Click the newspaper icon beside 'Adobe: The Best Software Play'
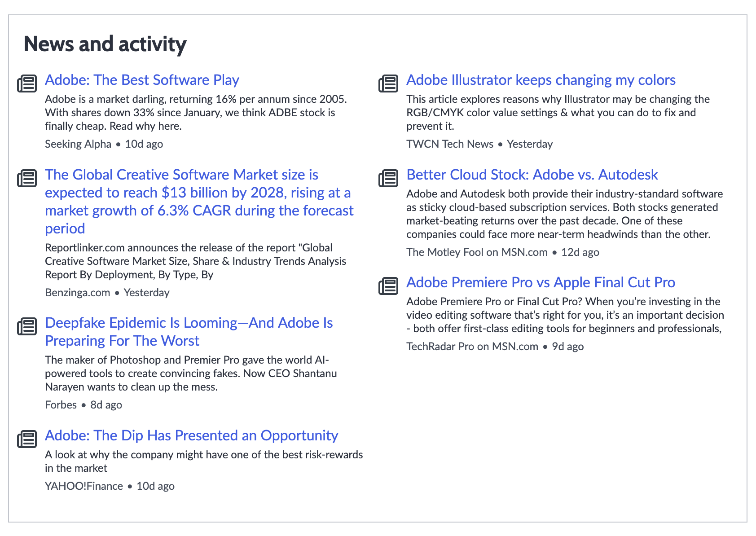756x536 pixels. click(x=27, y=83)
